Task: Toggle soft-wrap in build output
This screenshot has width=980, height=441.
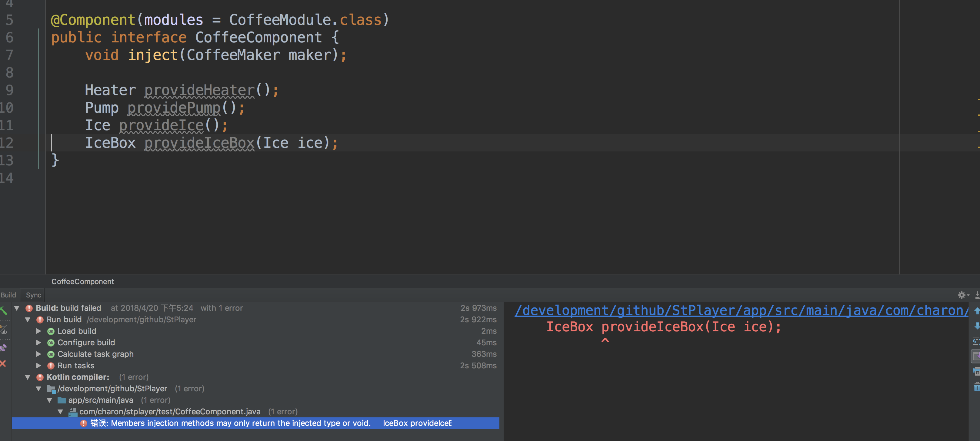Action: pyautogui.click(x=977, y=341)
